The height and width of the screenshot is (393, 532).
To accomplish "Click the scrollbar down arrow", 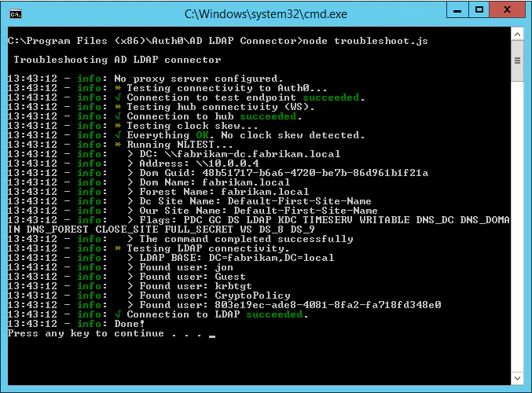I will pyautogui.click(x=517, y=378).
